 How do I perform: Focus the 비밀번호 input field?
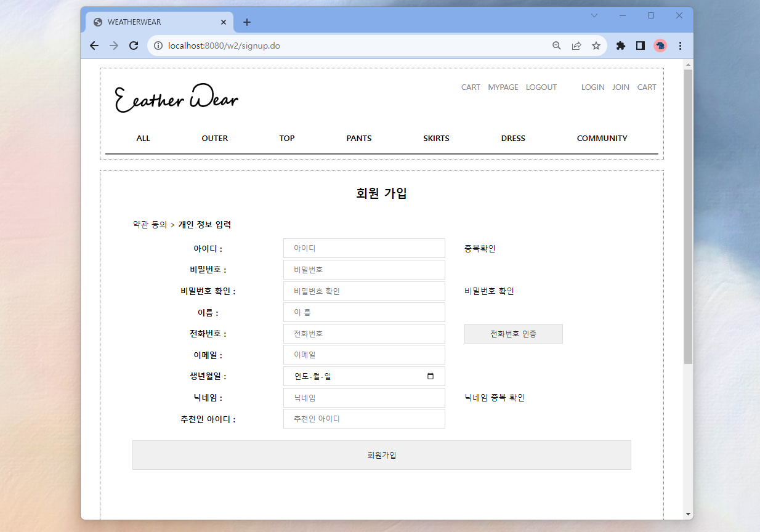pyautogui.click(x=364, y=270)
